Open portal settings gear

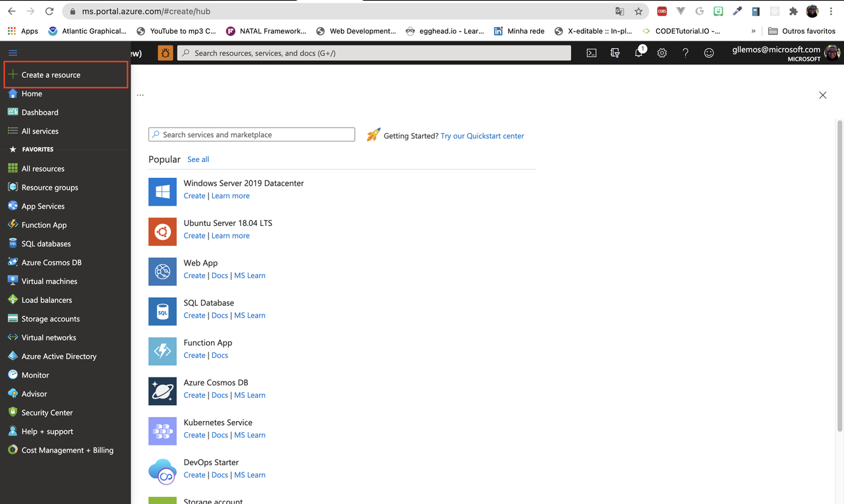click(662, 53)
